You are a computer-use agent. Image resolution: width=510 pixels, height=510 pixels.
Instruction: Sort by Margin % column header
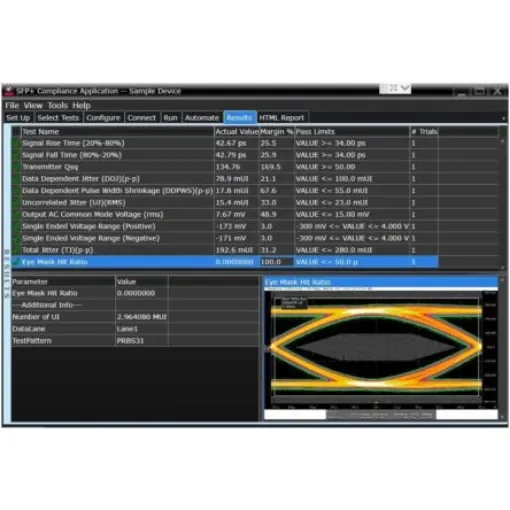pos(277,132)
